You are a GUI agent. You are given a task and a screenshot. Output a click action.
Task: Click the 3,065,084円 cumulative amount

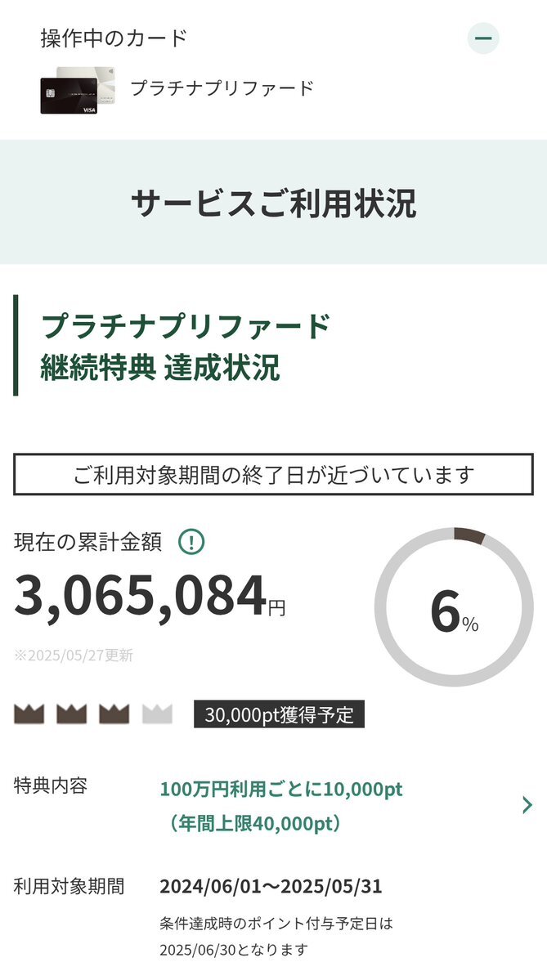150,596
